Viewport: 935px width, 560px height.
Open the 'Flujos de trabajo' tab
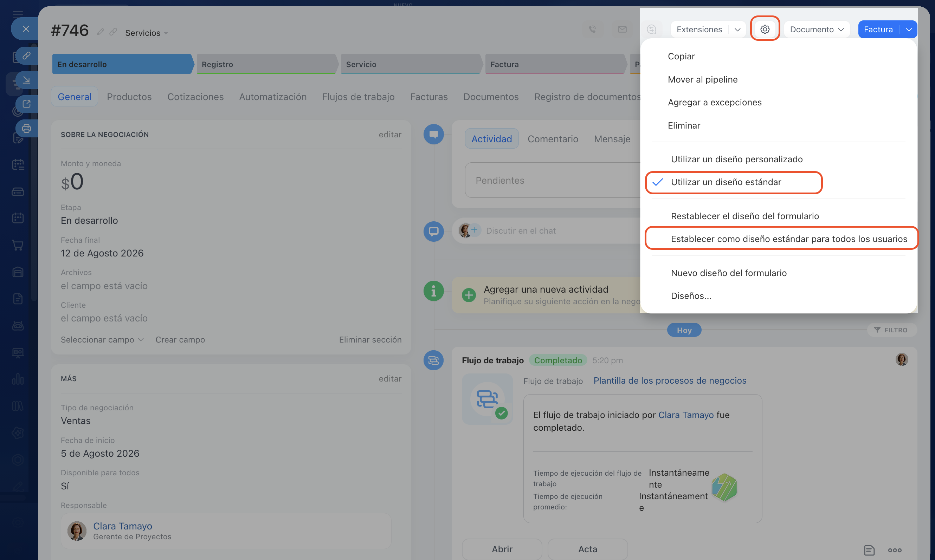tap(358, 97)
